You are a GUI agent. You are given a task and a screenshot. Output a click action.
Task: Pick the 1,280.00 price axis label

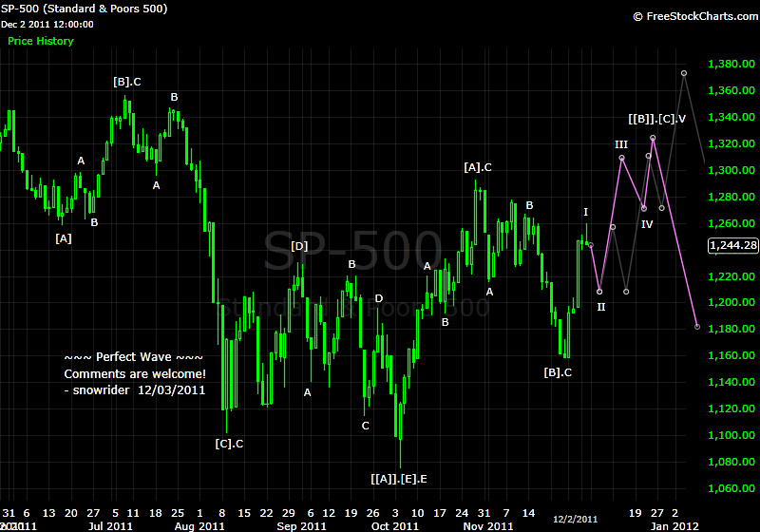[731, 198]
